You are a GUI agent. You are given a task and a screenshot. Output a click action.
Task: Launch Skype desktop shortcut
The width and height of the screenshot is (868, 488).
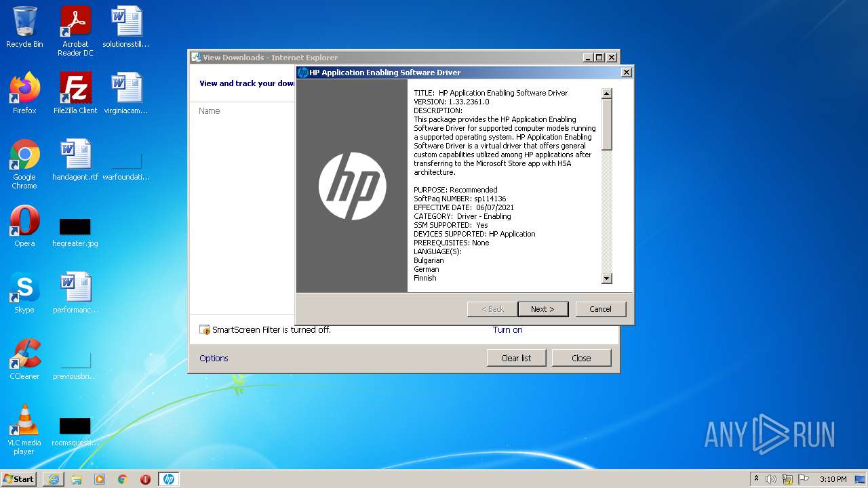(24, 293)
